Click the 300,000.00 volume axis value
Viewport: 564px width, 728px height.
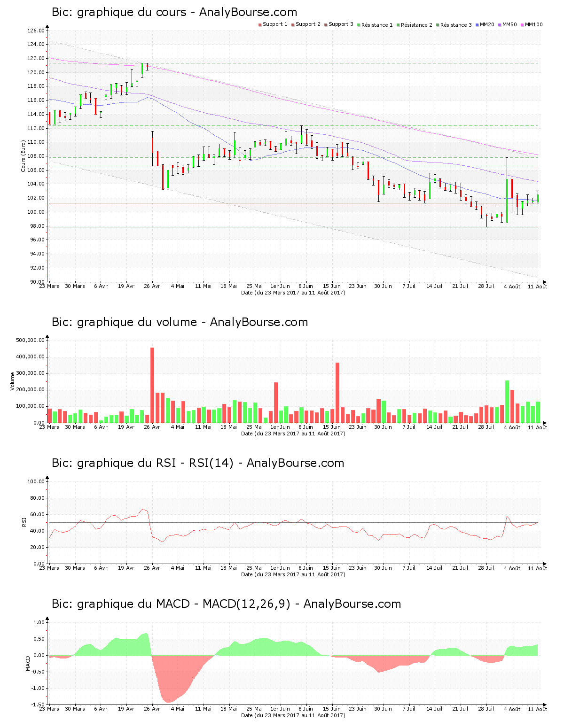pyautogui.click(x=31, y=373)
